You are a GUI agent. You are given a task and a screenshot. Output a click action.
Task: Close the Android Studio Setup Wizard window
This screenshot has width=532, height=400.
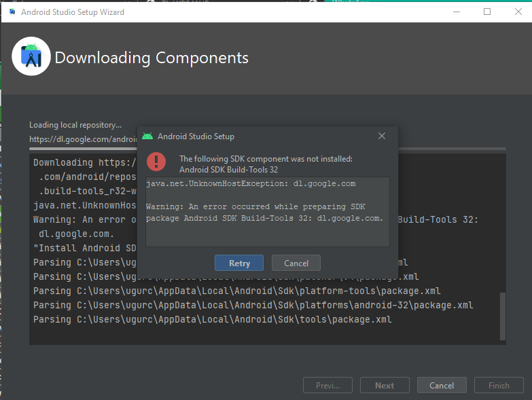(x=518, y=12)
